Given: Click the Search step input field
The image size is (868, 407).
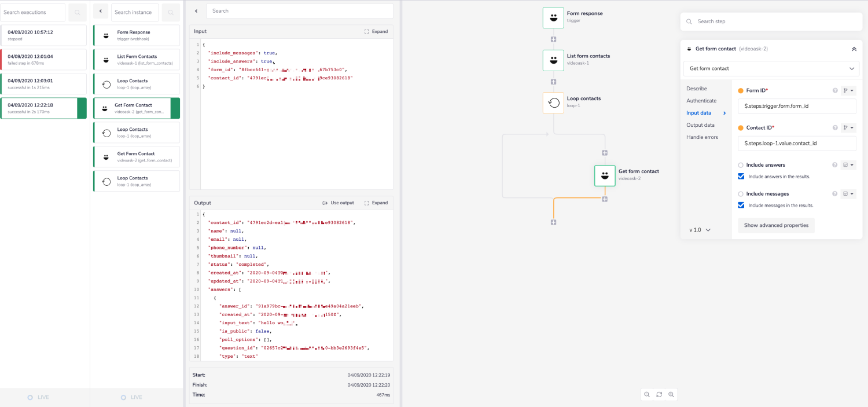Looking at the screenshot, I should [x=770, y=21].
